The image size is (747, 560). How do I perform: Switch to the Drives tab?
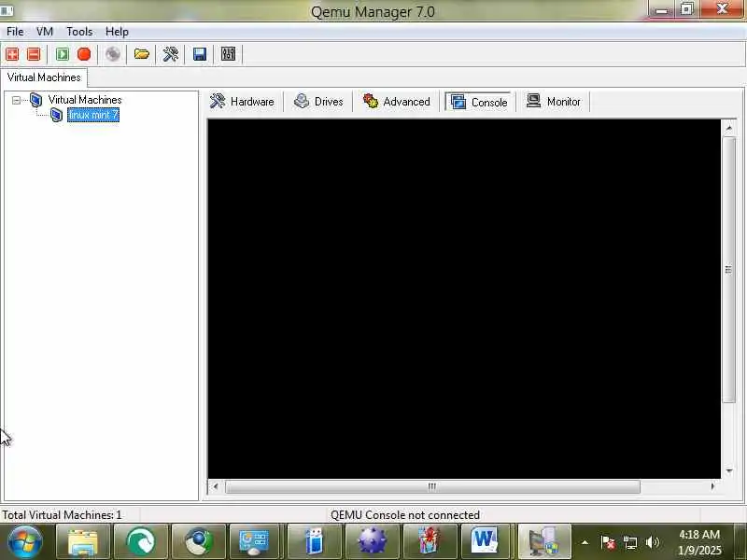[318, 102]
